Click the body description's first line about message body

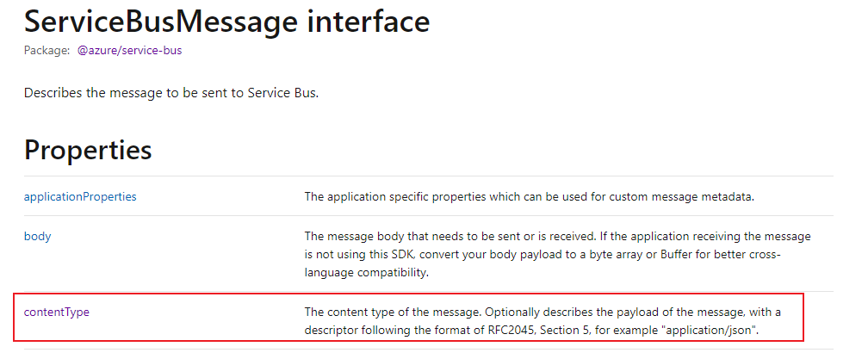[x=557, y=236]
